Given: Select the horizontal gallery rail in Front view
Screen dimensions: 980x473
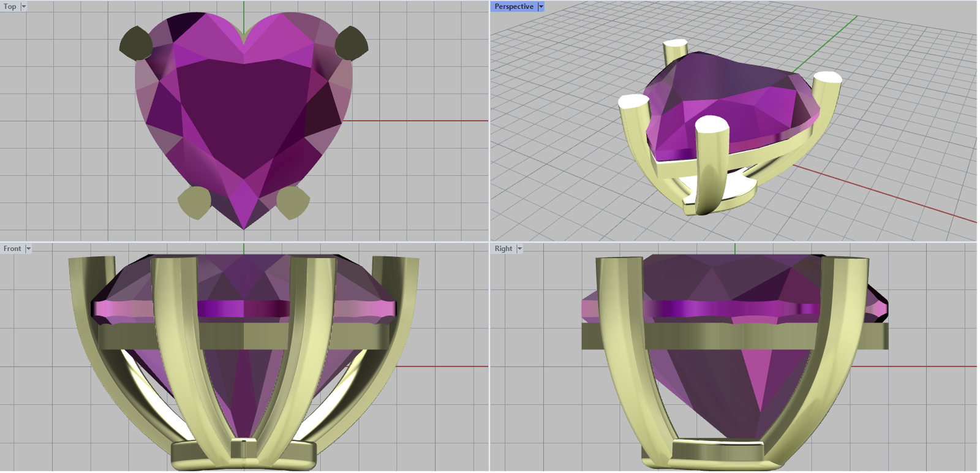Looking at the screenshot, I should pyautogui.click(x=245, y=337).
